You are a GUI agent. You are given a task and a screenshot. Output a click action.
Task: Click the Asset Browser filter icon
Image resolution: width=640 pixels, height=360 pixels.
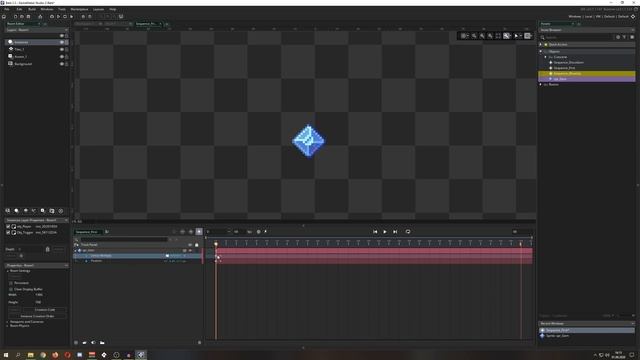[624, 37]
